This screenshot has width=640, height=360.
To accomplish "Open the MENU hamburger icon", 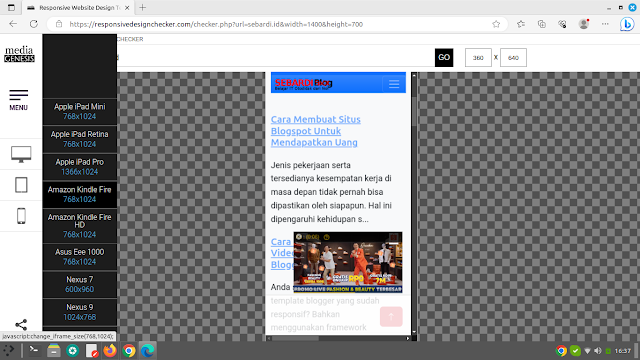I will click(x=19, y=100).
